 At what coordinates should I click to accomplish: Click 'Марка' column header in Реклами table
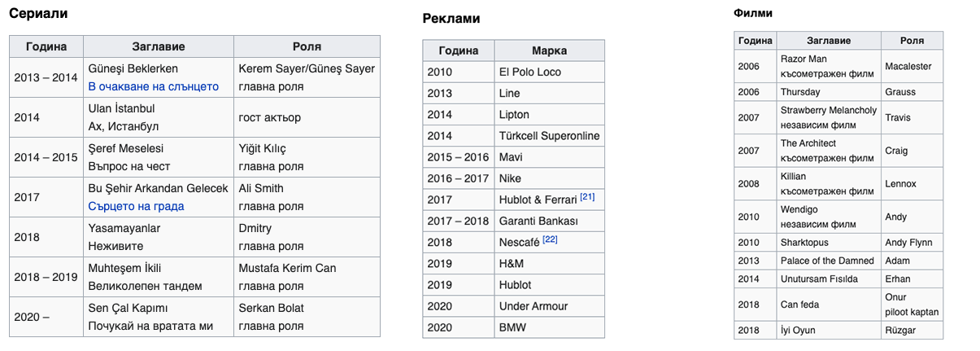click(549, 50)
